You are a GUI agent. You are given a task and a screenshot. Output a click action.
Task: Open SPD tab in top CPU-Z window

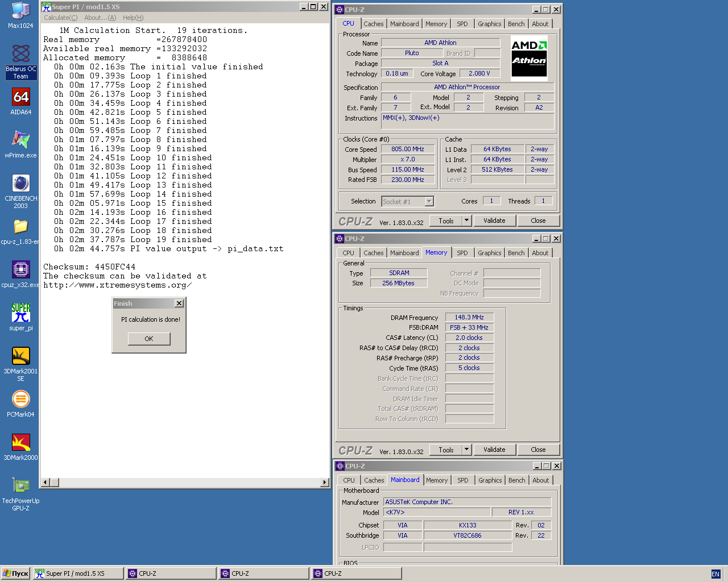pos(462,24)
